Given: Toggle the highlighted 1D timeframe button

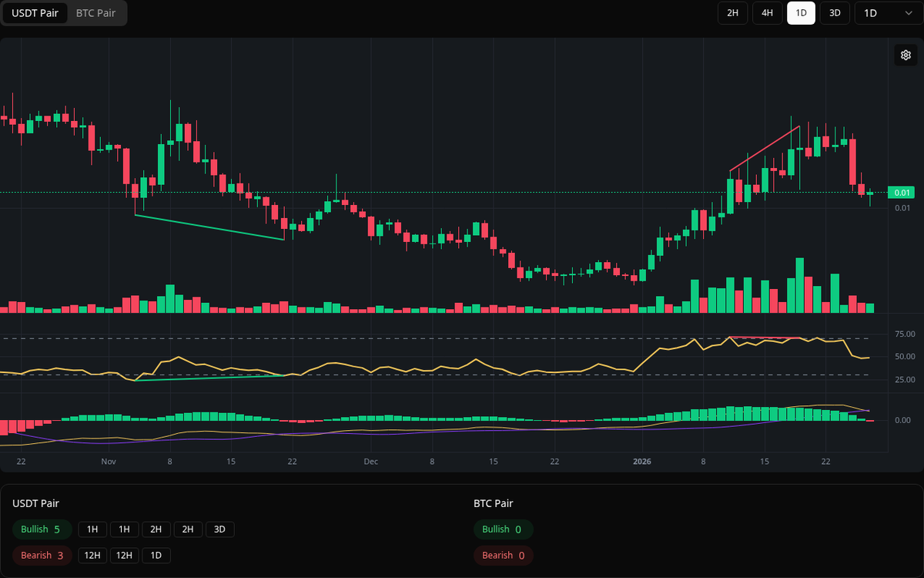Looking at the screenshot, I should click(x=801, y=13).
